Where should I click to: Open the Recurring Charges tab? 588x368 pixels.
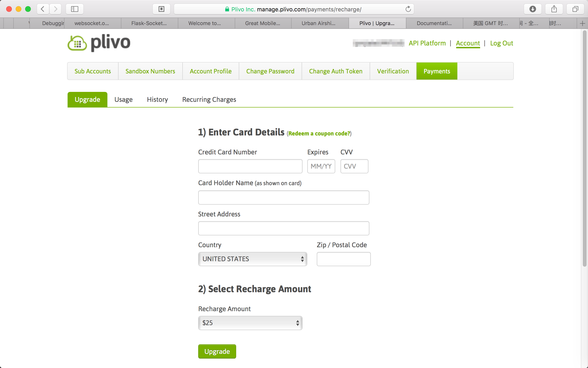click(x=209, y=99)
